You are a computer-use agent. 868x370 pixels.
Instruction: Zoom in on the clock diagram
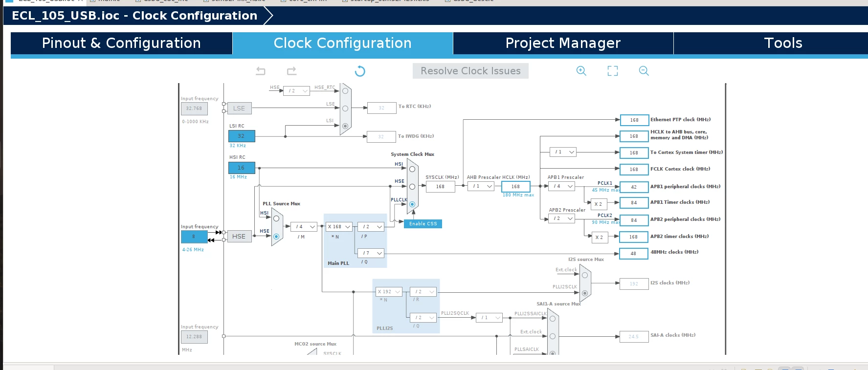[x=581, y=71]
